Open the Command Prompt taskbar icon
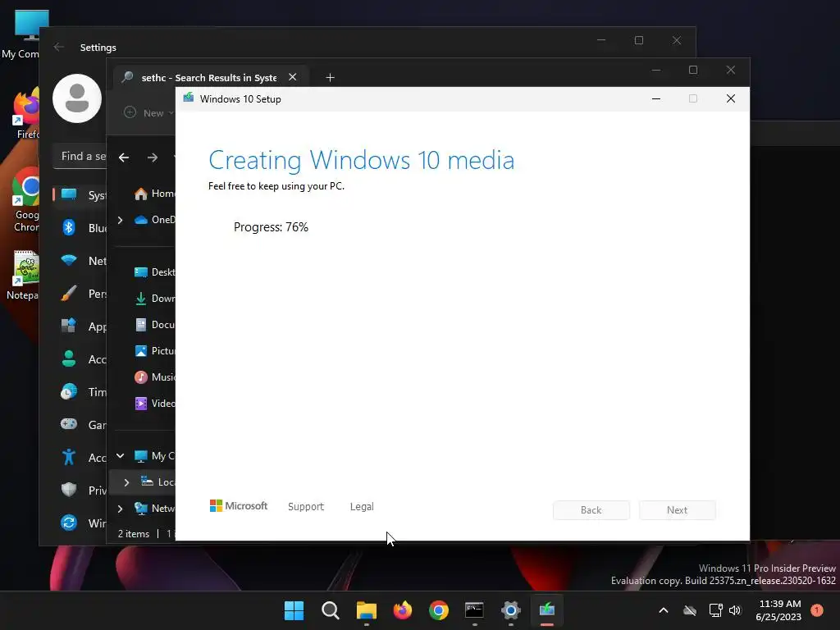 coord(475,610)
